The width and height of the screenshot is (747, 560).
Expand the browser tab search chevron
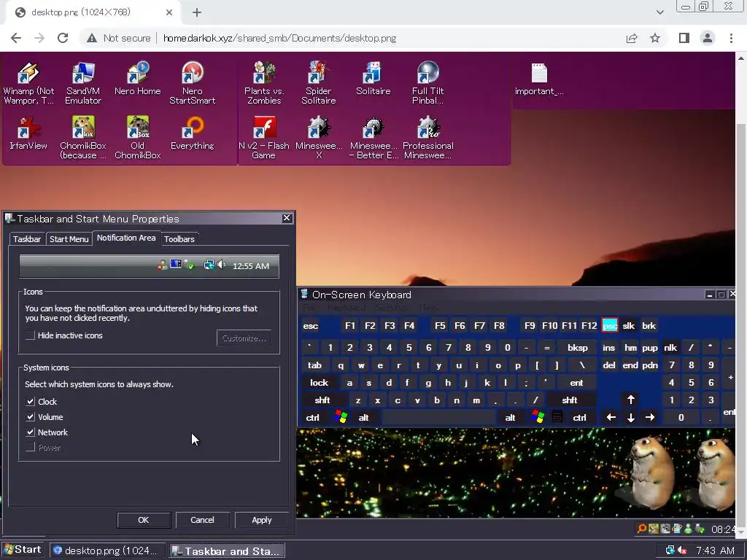click(659, 12)
